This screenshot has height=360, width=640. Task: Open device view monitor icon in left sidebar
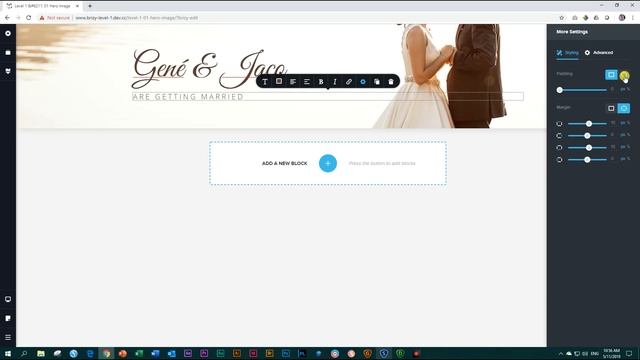click(8, 299)
